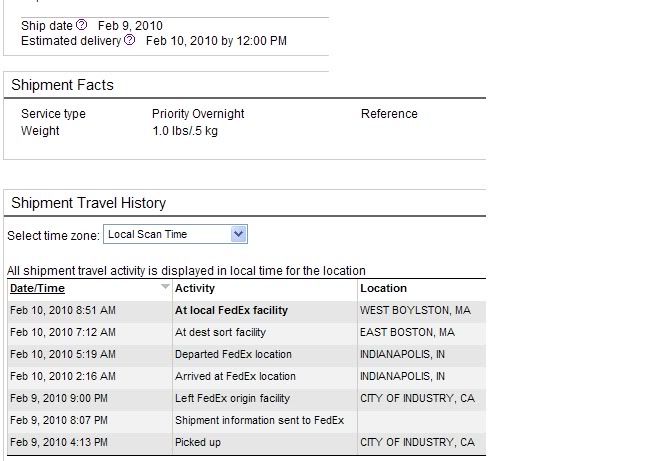Click Shipment information sent to FedEx row
Viewport: 659px width, 461px height.
246,420
